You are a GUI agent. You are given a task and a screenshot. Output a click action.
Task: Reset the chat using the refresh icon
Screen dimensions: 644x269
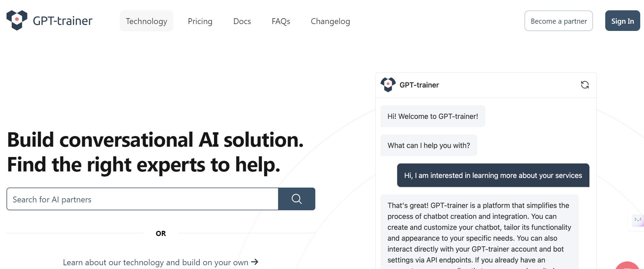coord(585,85)
